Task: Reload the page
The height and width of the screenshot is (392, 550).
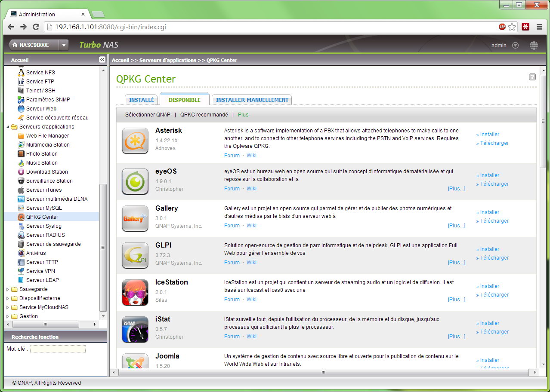Action: [x=36, y=27]
